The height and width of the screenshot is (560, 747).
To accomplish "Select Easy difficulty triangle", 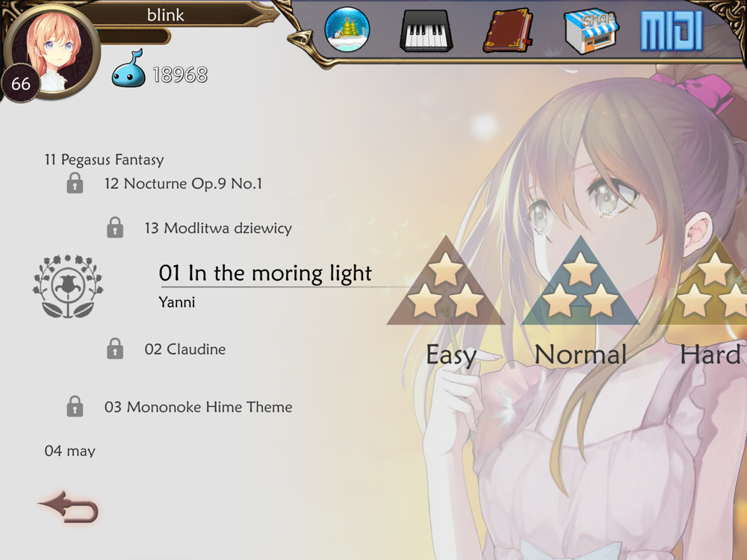I will 446,281.
